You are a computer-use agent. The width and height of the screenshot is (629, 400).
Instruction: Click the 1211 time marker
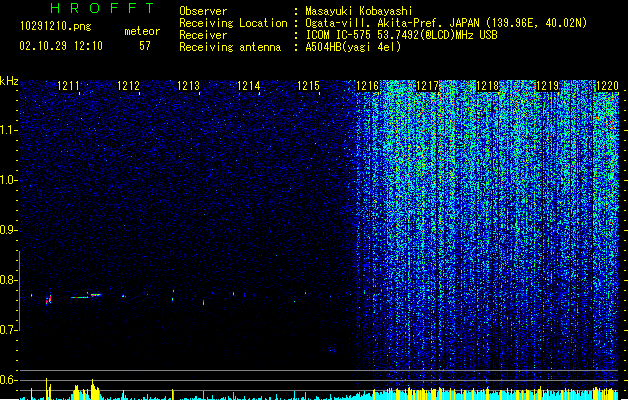[x=68, y=86]
